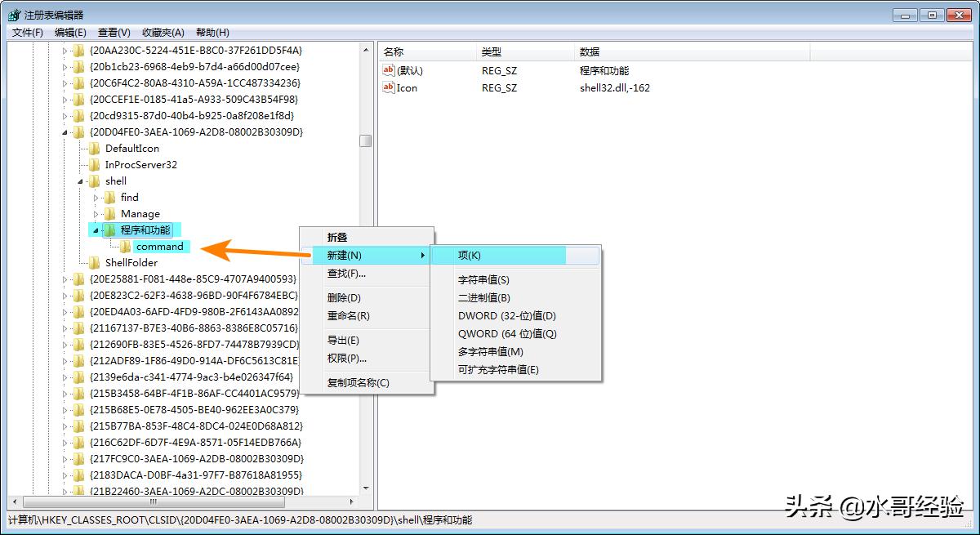
Task: Open the 收藏夹(A) menu
Action: pyautogui.click(x=162, y=32)
